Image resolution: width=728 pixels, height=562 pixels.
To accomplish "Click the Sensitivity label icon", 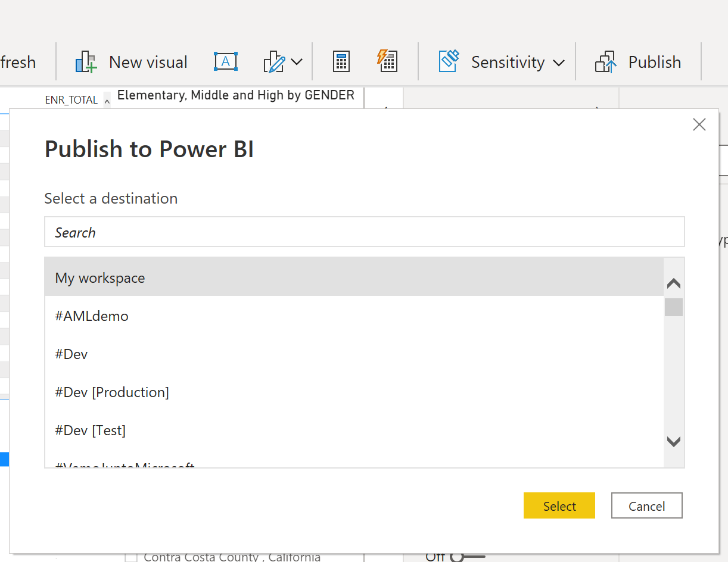I will [x=450, y=61].
